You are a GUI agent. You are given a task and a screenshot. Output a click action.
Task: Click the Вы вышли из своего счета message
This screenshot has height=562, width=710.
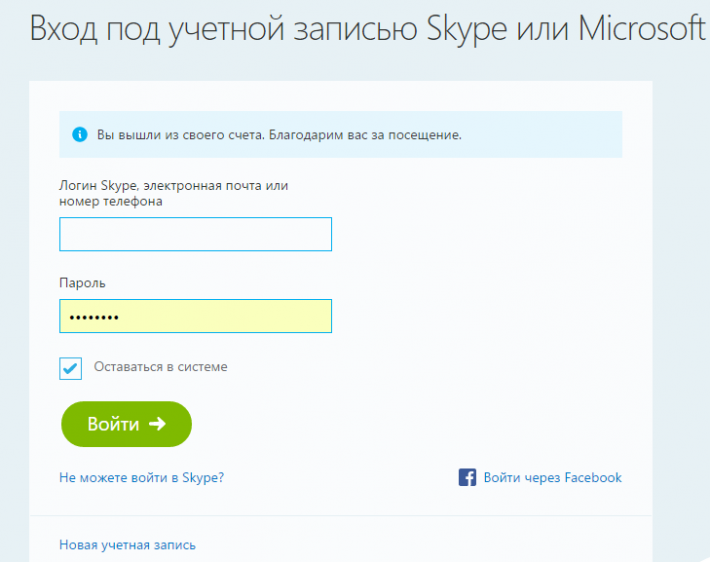click(x=181, y=135)
